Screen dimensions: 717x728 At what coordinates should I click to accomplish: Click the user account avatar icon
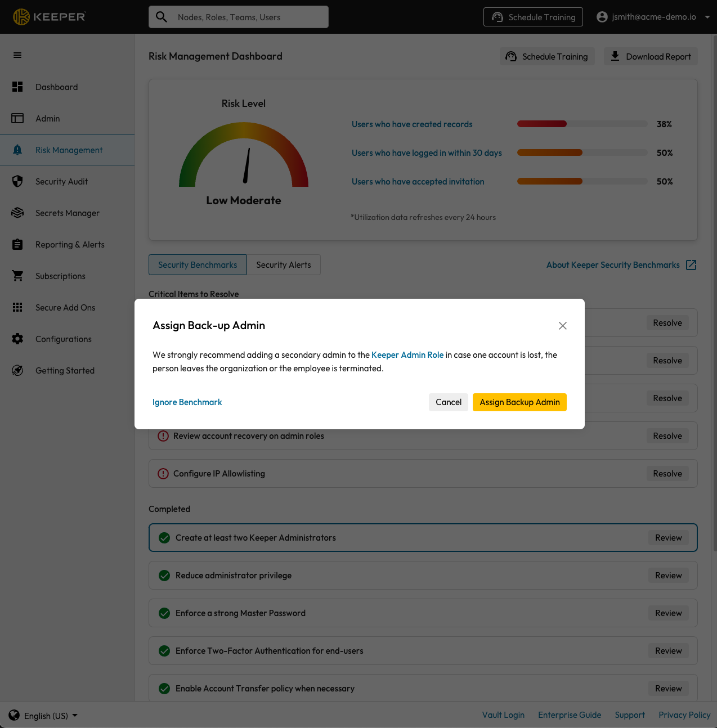[x=602, y=17]
